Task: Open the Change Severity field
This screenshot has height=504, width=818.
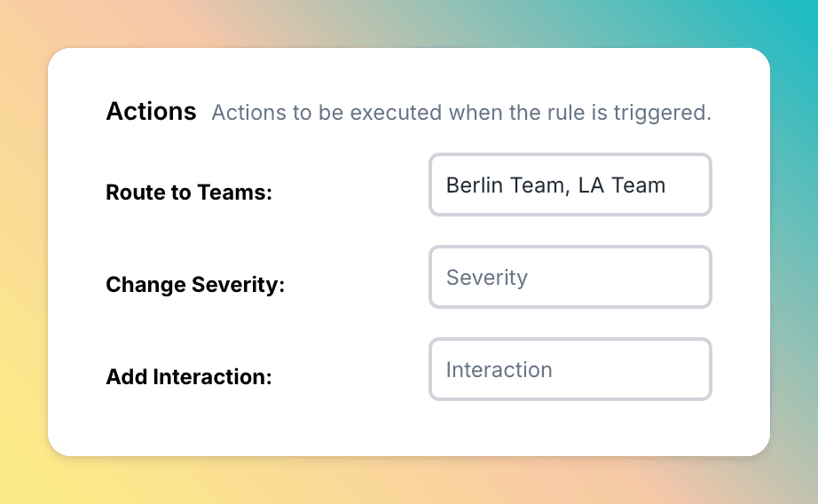Action: click(570, 277)
